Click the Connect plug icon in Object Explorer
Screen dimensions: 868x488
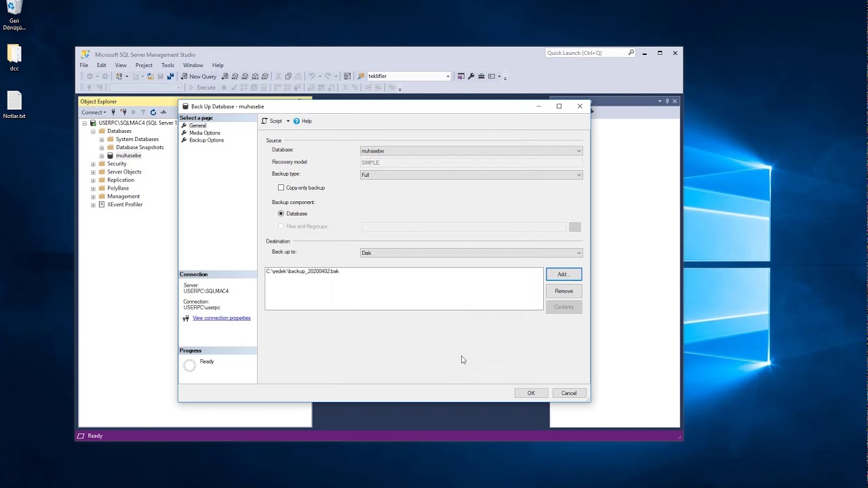(x=113, y=112)
